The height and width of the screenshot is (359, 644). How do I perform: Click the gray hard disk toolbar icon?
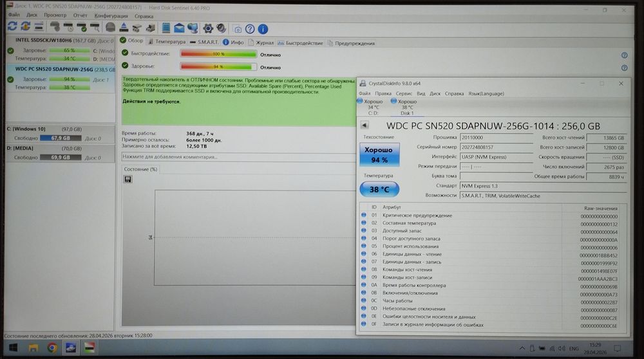(x=111, y=28)
